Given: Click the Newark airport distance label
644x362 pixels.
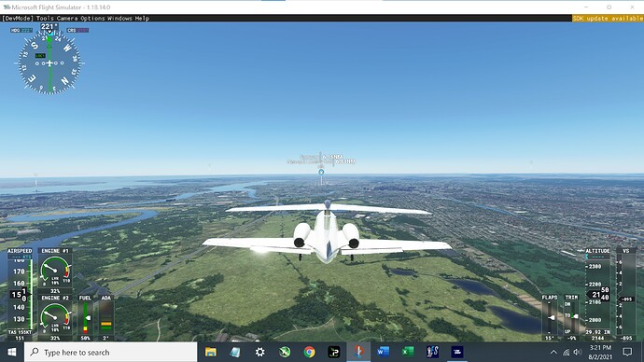Looking at the screenshot, I should [321, 161].
